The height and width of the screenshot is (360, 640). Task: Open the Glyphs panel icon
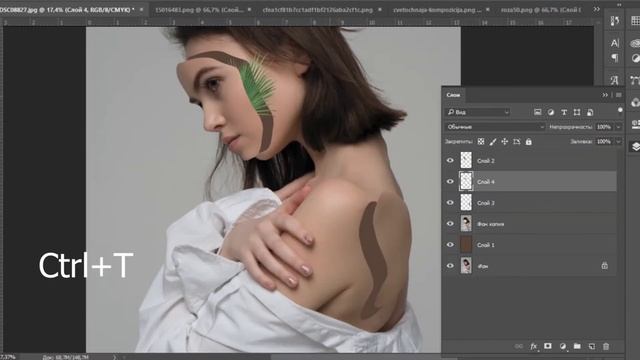(615, 80)
